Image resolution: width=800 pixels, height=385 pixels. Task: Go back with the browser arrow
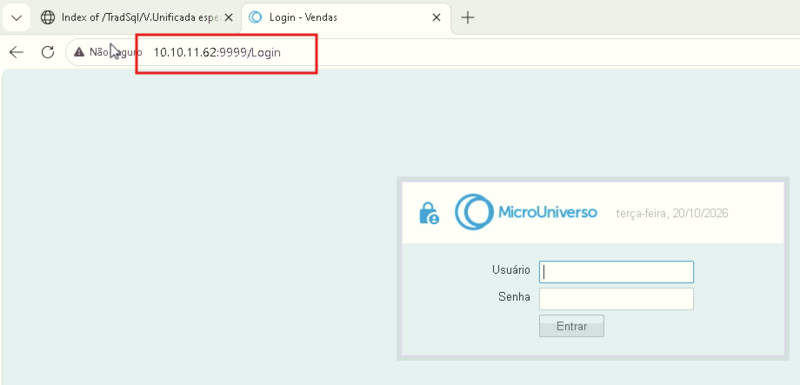tap(17, 52)
